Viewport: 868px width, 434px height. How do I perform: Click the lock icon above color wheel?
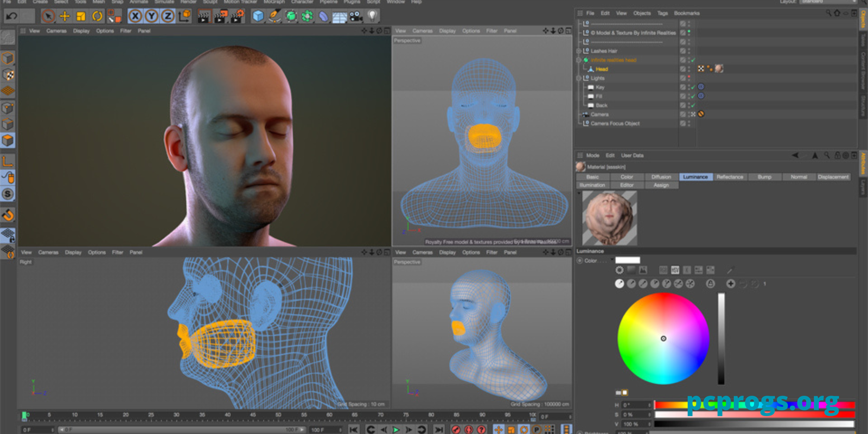710,283
